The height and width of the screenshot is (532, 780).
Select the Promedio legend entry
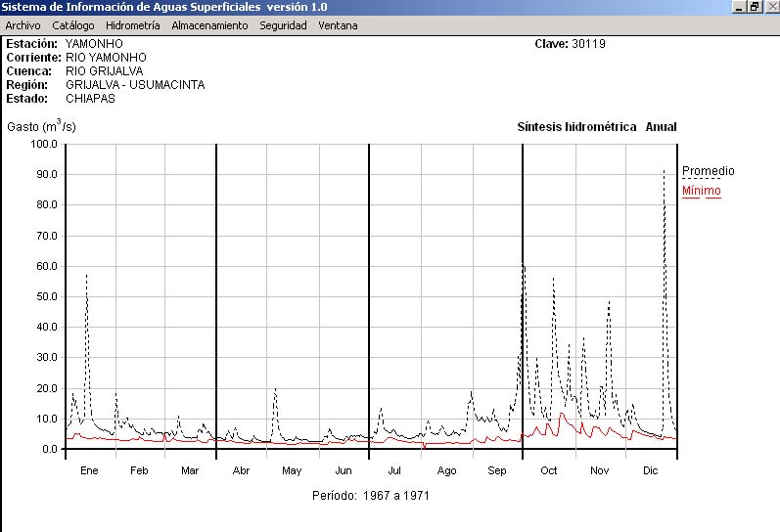coord(708,171)
